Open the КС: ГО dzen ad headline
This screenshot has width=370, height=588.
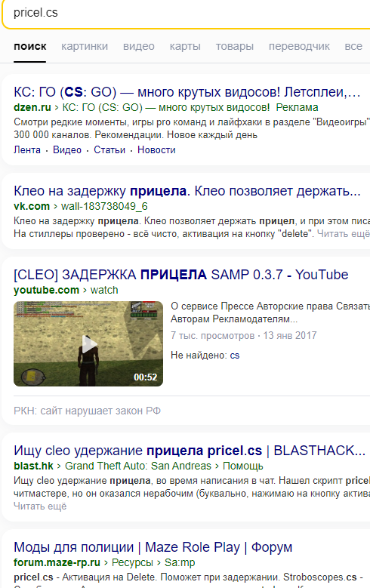[187, 92]
